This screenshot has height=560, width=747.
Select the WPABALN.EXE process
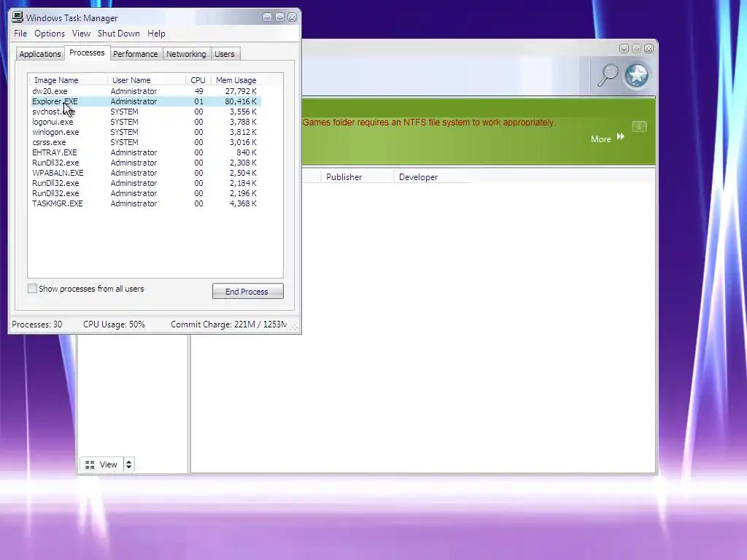pos(146,173)
